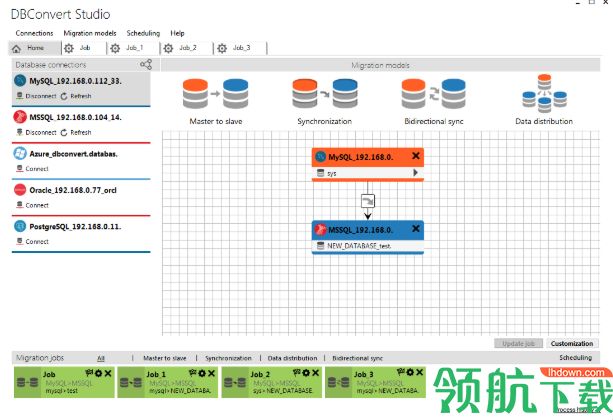Screen dimensions: 613x420
Task: Click the Oracle_192.168.0.77 connection logo icon
Action: pos(20,190)
